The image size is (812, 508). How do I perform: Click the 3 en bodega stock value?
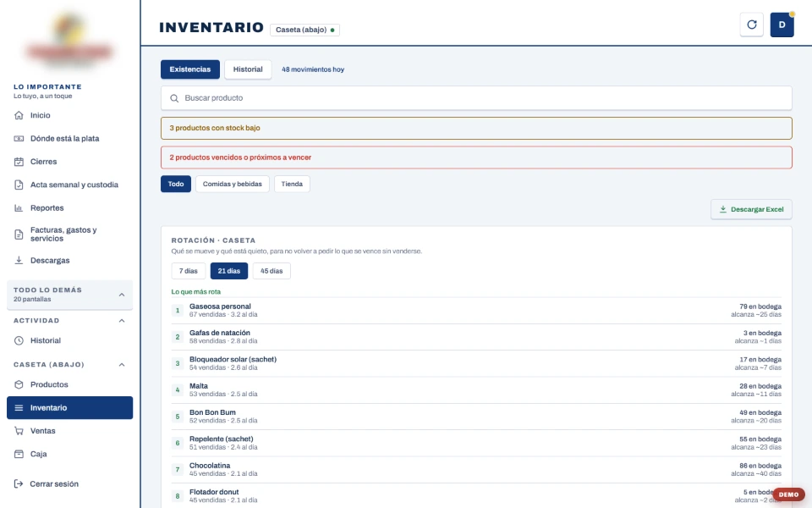tap(762, 334)
